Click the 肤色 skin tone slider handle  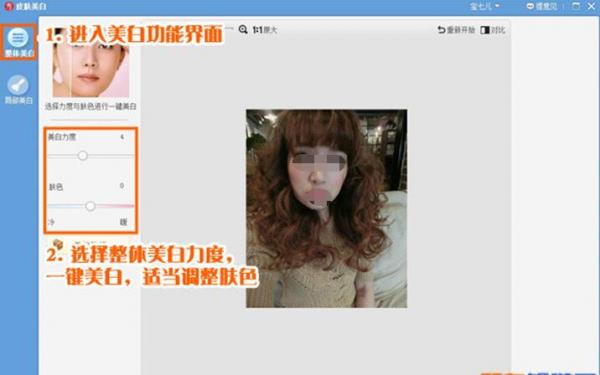90,206
